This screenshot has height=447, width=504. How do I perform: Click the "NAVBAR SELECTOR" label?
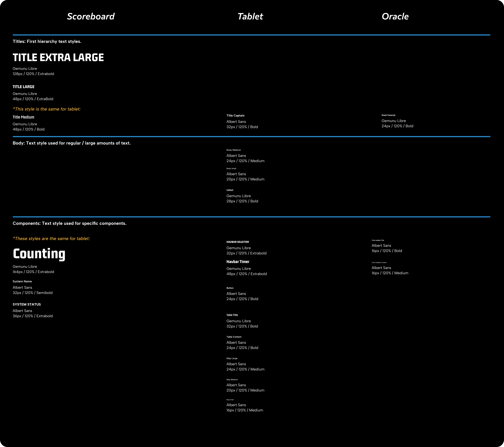click(x=238, y=242)
